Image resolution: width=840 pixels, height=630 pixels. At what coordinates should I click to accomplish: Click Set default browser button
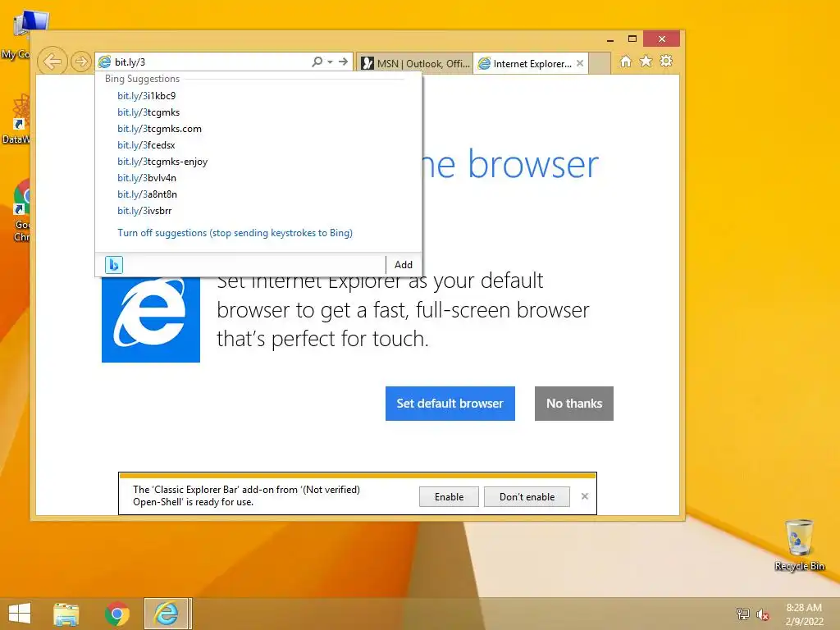450,404
